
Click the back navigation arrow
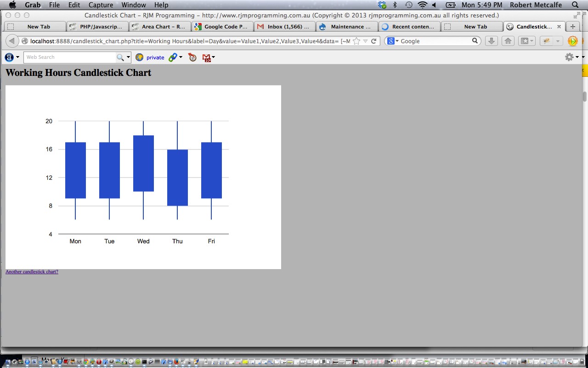[x=12, y=41]
